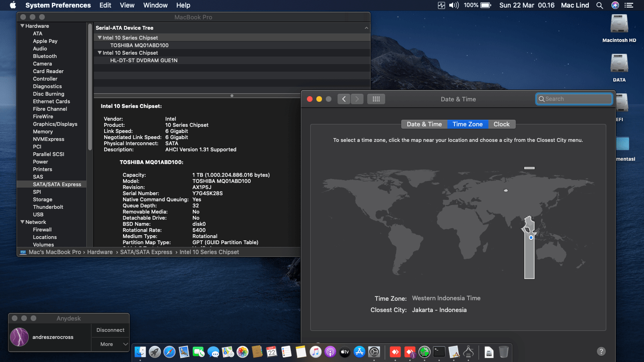The image size is (644, 362).
Task: Open the Apple menu
Action: 13,5
